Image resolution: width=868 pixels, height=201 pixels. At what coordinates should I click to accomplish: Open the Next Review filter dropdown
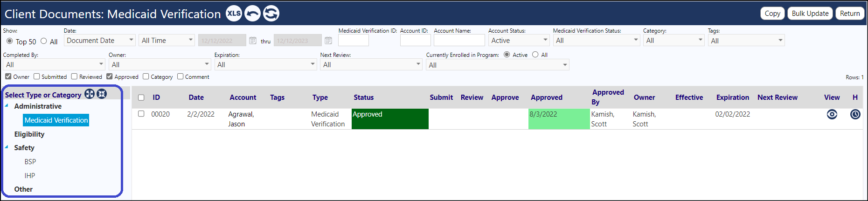point(372,64)
